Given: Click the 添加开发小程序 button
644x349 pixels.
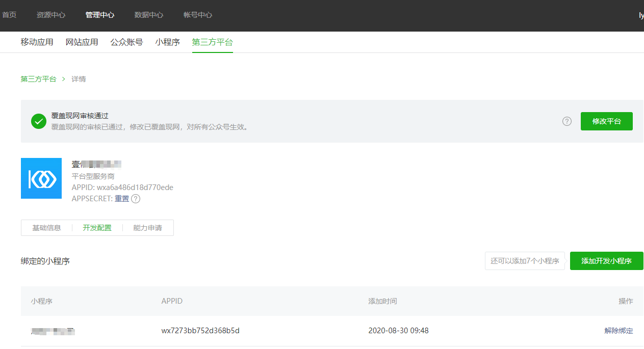Looking at the screenshot, I should [x=606, y=261].
